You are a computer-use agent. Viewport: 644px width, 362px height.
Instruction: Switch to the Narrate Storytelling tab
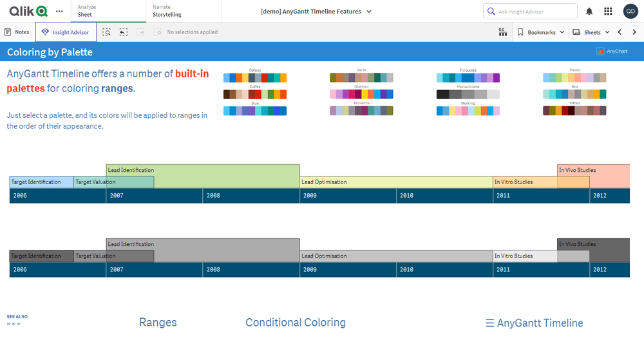point(167,11)
